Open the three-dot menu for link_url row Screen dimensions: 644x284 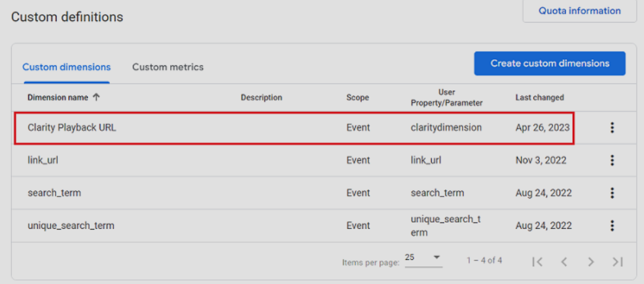(x=612, y=160)
